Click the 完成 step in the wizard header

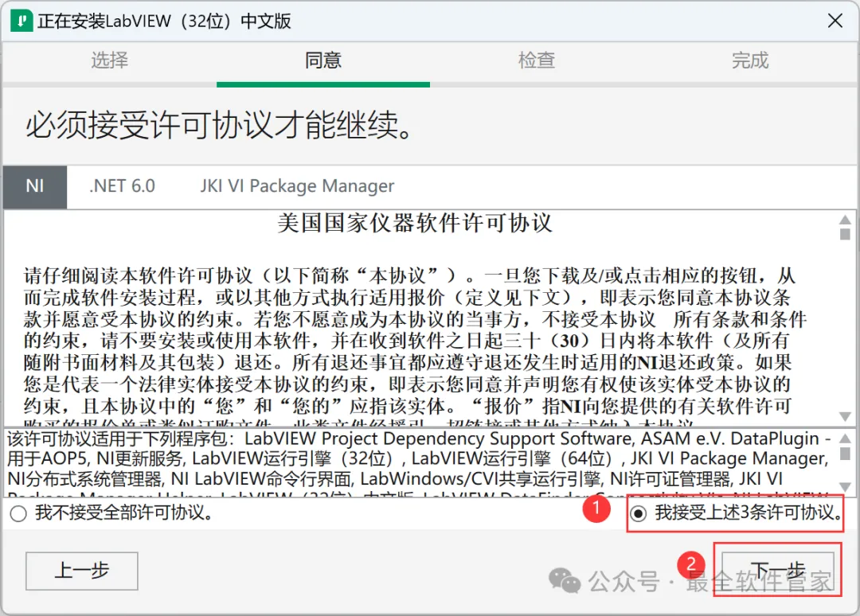click(750, 60)
